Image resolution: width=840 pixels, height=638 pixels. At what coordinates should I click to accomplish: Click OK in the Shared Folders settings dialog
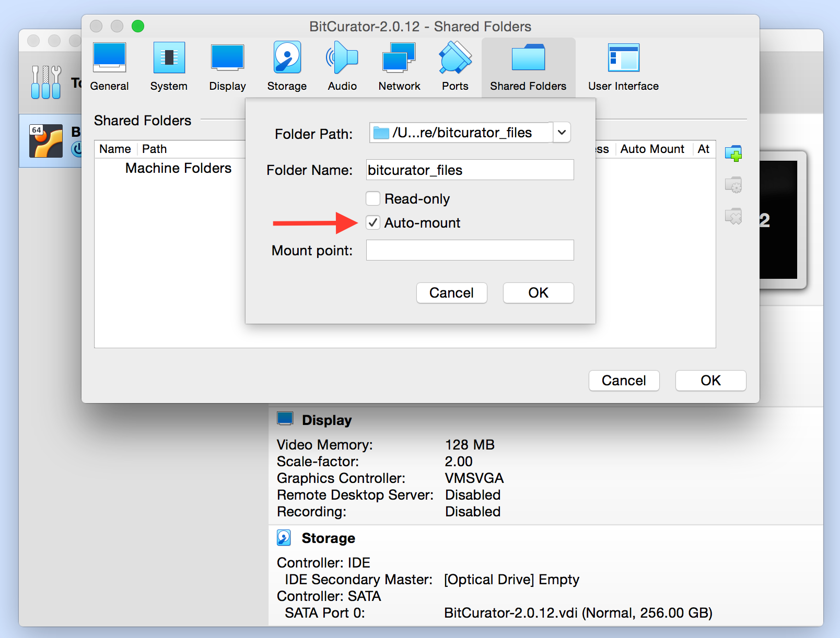coord(710,381)
